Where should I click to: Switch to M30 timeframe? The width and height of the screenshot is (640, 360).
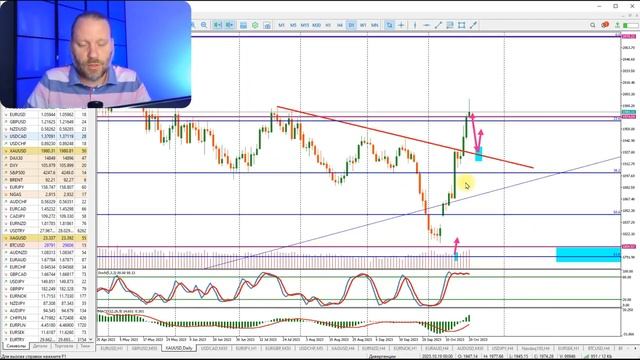click(316, 25)
